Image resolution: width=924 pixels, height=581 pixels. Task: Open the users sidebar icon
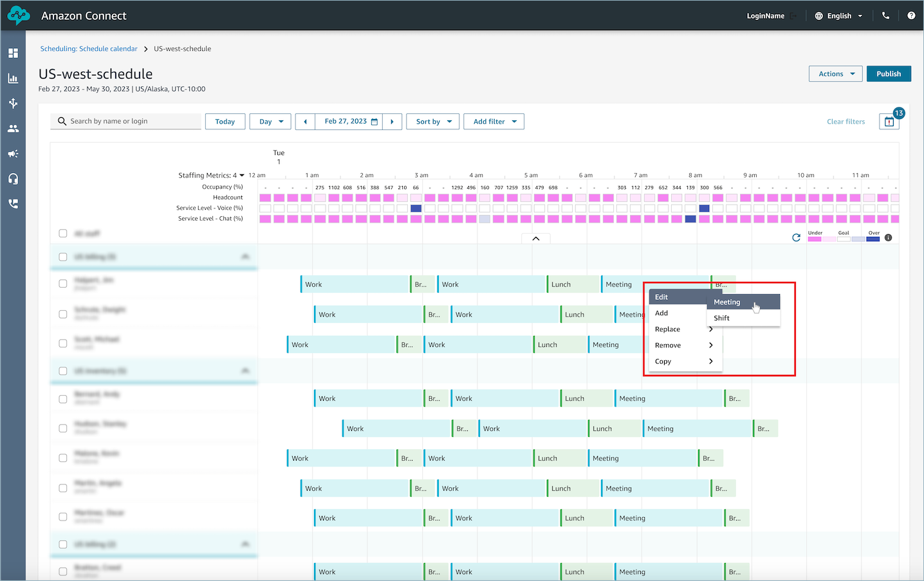(13, 129)
